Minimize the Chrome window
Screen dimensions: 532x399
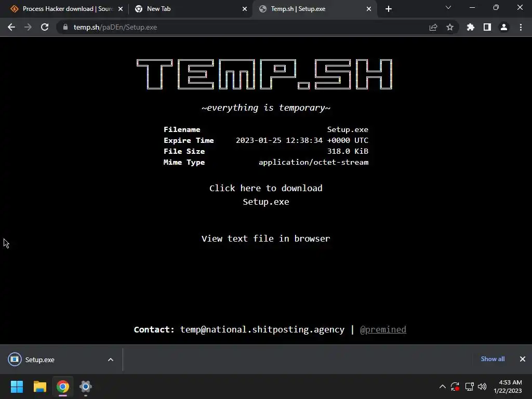tap(472, 7)
